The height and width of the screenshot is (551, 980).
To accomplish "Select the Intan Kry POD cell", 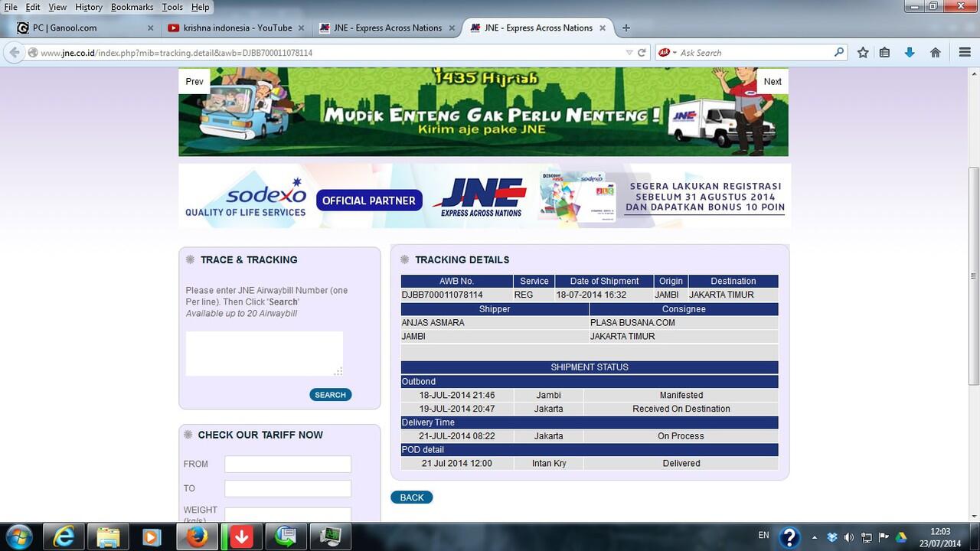I will [x=549, y=463].
